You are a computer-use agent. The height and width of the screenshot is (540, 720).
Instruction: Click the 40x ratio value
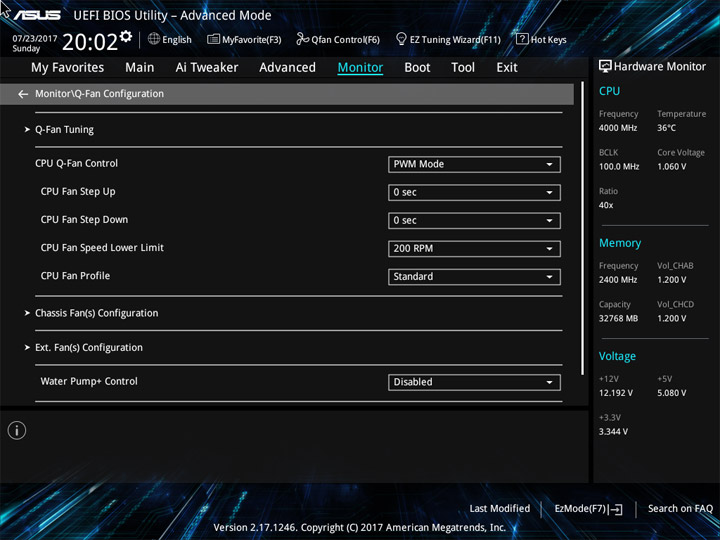coord(606,205)
